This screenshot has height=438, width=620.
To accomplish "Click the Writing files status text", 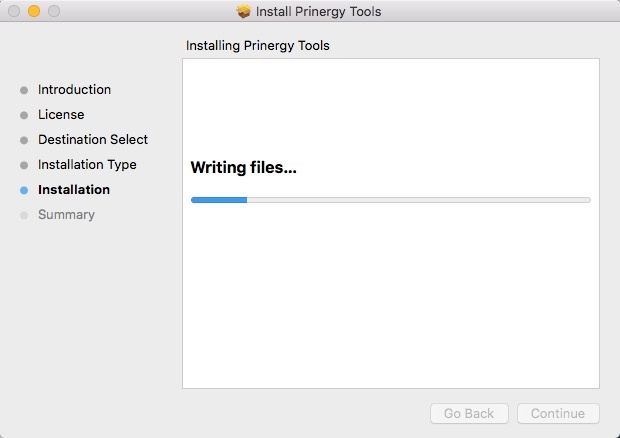I will 244,168.
